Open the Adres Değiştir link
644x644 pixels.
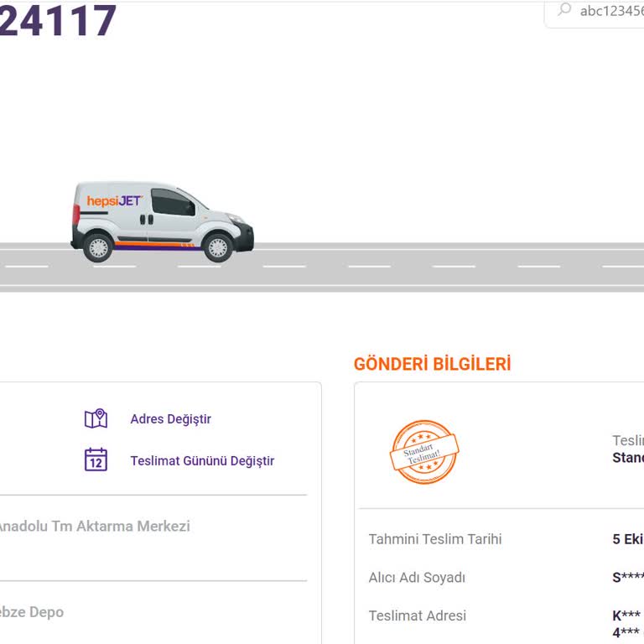pos(170,419)
